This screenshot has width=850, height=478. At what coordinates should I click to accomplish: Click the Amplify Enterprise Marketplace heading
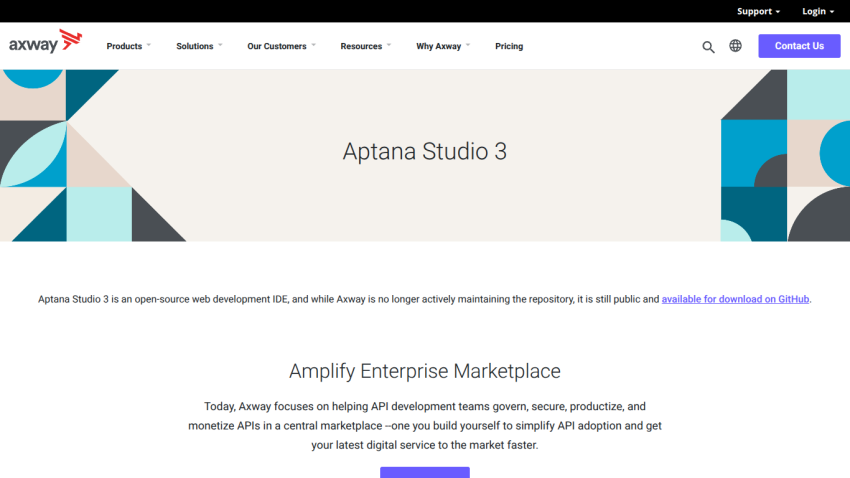click(x=424, y=371)
